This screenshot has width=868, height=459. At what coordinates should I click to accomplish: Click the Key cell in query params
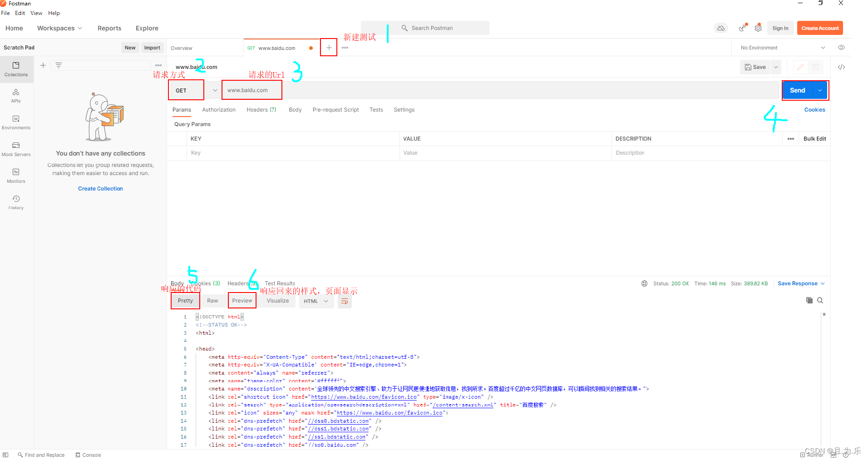click(x=293, y=153)
